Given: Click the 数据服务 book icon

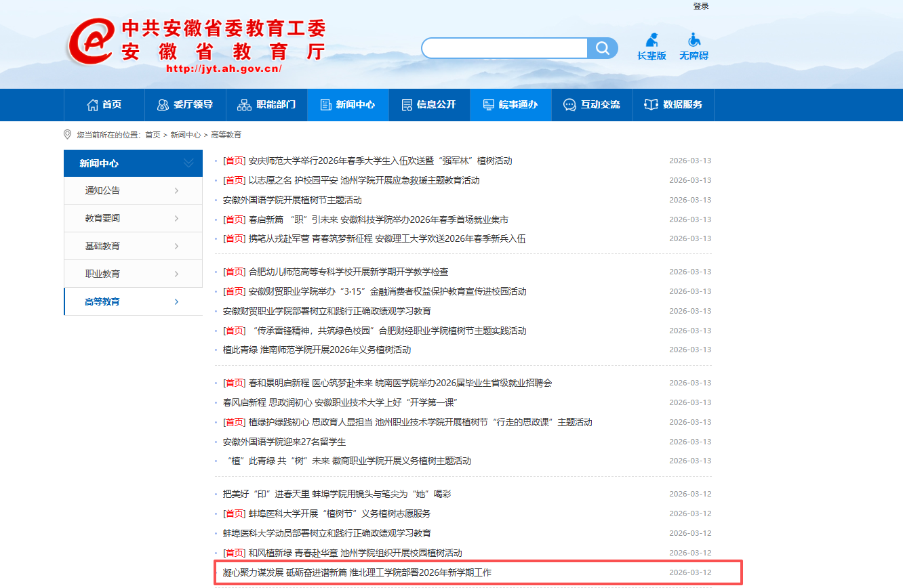Looking at the screenshot, I should (651, 105).
